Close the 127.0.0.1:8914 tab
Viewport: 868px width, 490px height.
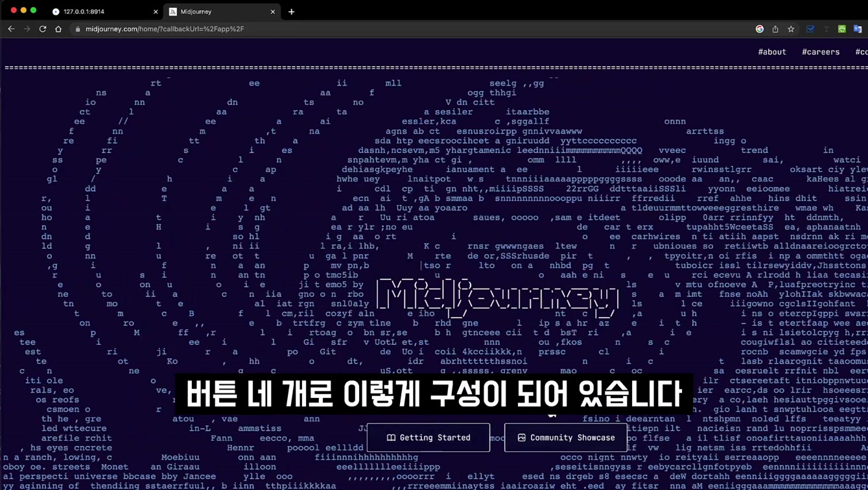coord(156,12)
